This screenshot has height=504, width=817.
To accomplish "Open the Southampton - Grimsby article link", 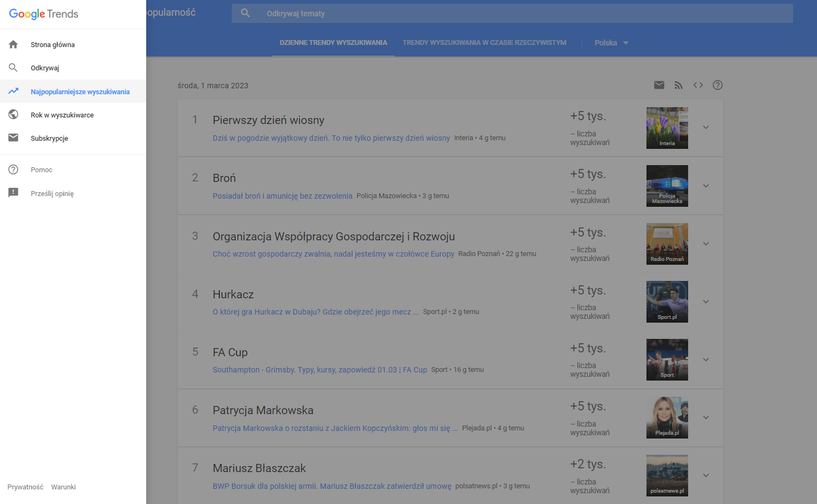I will point(320,370).
